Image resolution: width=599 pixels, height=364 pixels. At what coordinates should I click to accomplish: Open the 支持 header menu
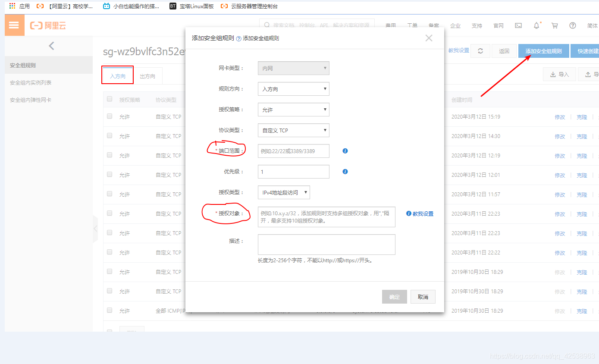point(477,26)
